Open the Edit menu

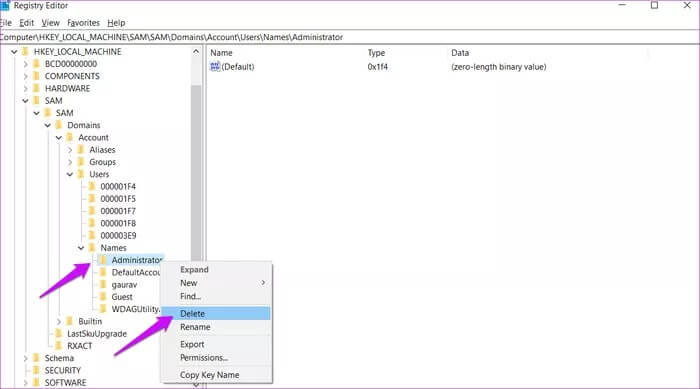click(26, 23)
